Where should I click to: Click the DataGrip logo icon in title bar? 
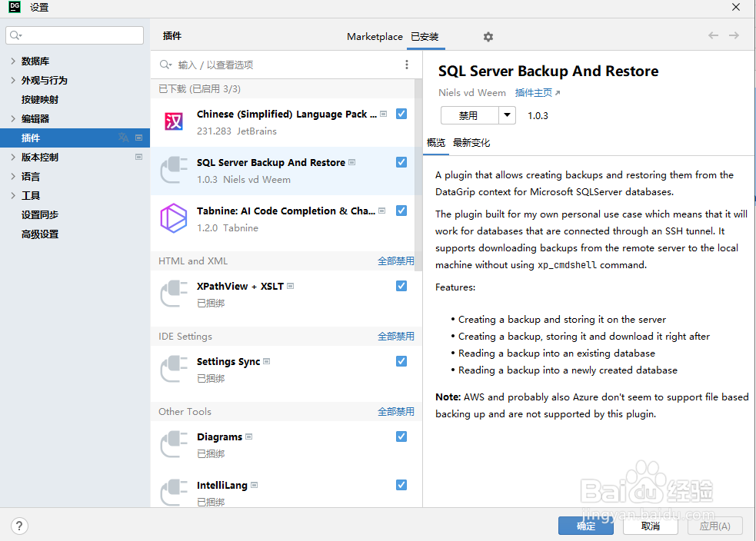click(15, 7)
